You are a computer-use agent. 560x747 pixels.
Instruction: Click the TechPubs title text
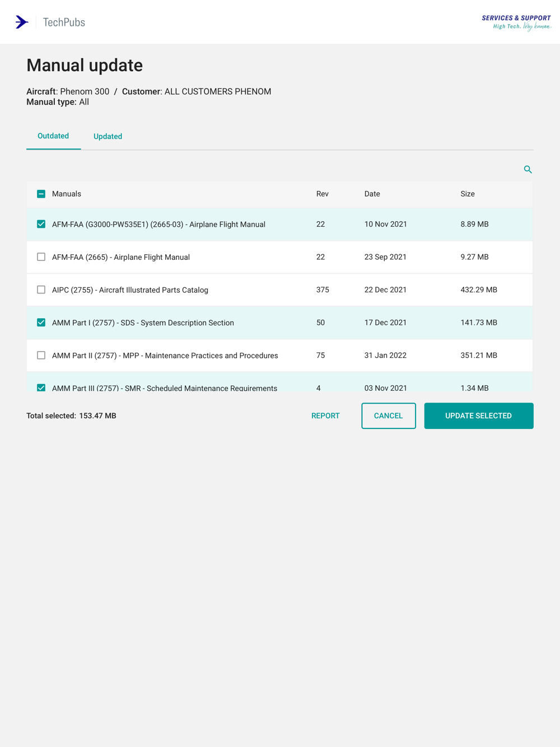click(x=64, y=22)
